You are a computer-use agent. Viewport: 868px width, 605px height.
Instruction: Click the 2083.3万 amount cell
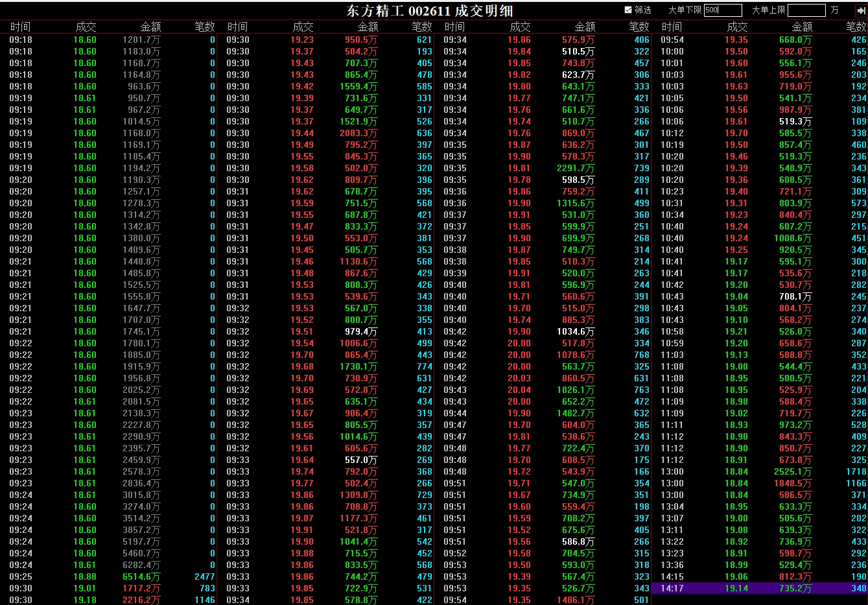(358, 133)
